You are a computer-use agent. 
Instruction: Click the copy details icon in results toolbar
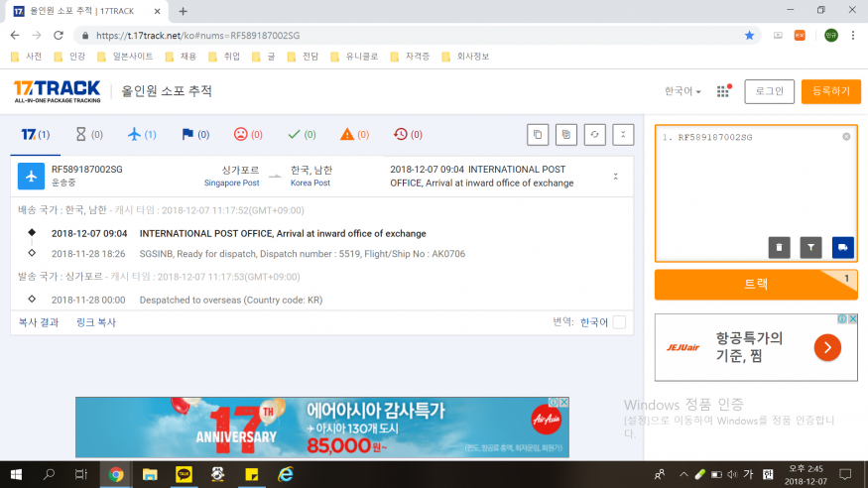click(x=564, y=135)
